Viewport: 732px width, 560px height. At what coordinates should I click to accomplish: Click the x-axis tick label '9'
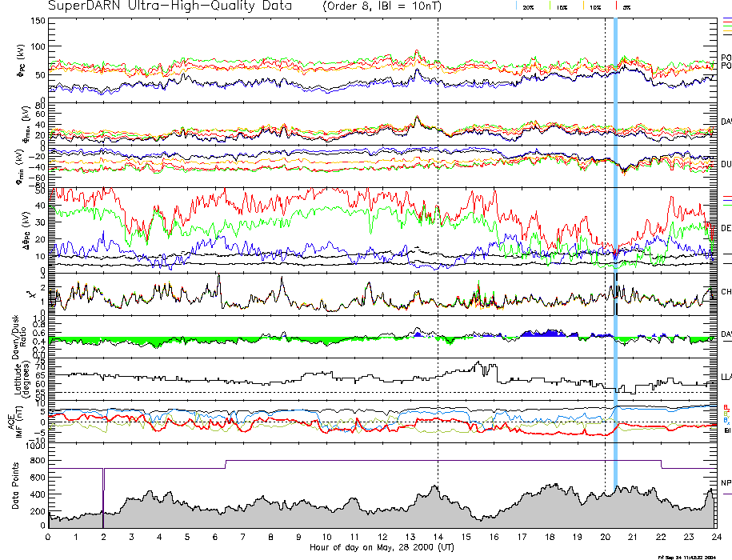pyautogui.click(x=298, y=537)
